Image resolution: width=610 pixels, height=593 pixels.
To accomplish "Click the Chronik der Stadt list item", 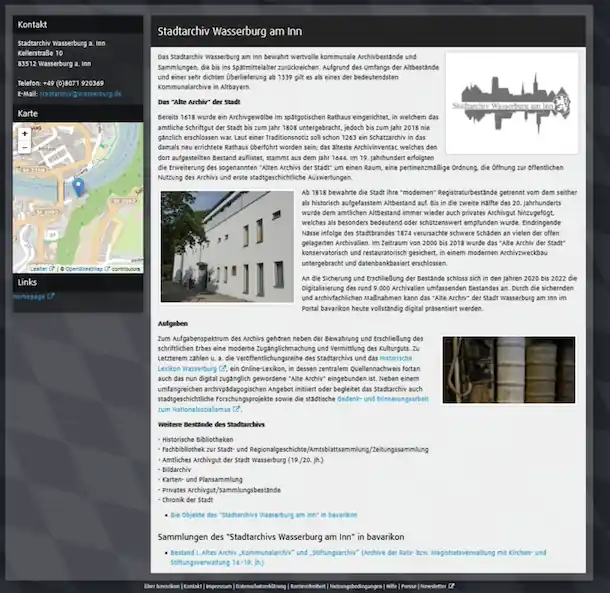I will (x=187, y=500).
